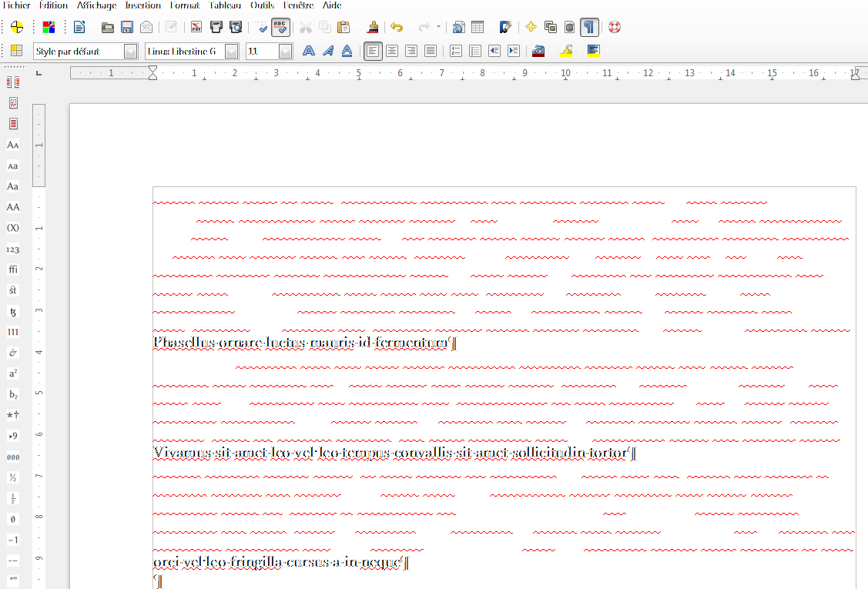Toggle justified paragraph alignment

(431, 52)
